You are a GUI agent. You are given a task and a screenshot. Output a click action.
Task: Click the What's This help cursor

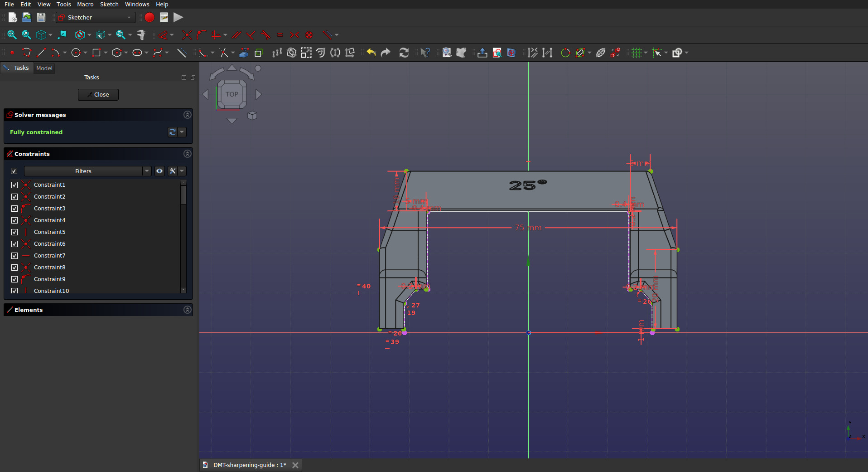[x=425, y=53]
